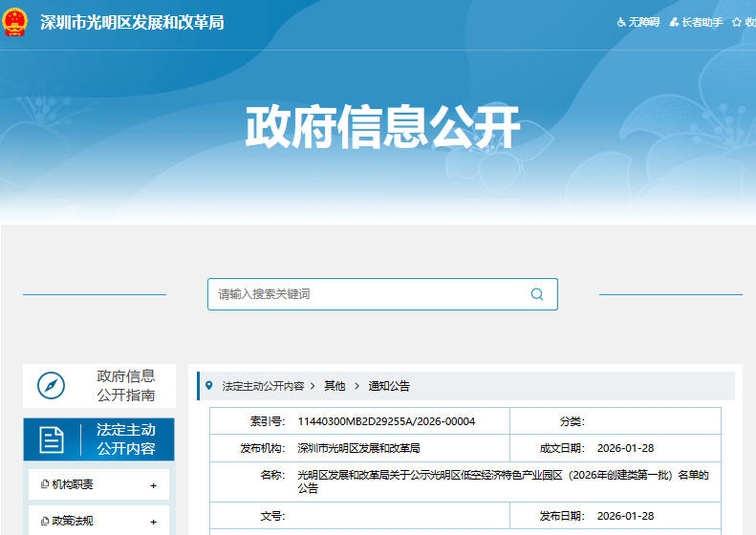Click the compass guide icon

coord(51,386)
